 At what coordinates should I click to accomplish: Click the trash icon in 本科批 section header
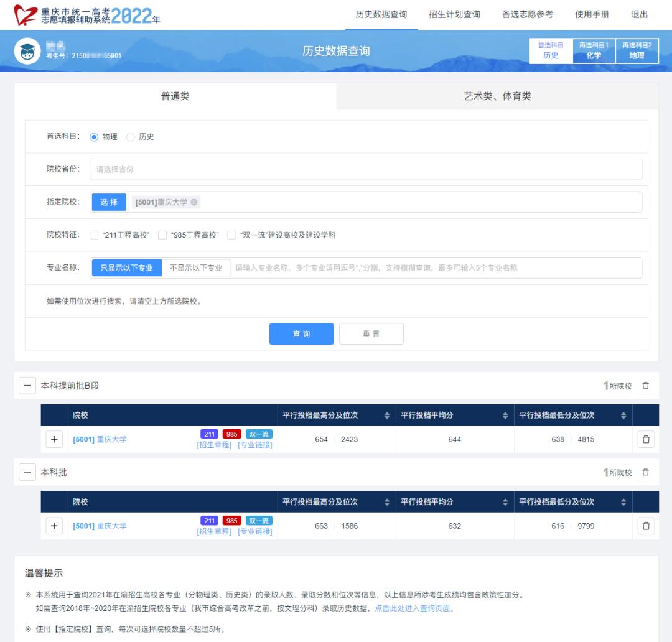(645, 472)
